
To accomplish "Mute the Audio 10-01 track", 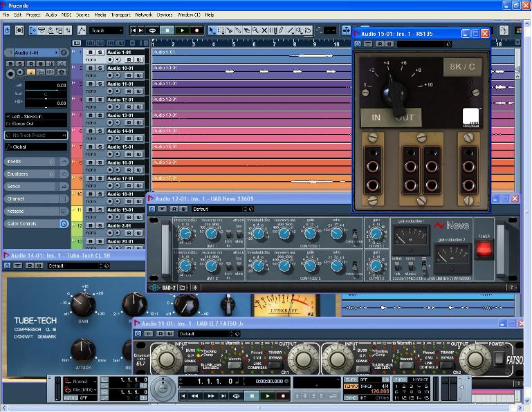I will click(x=90, y=68).
